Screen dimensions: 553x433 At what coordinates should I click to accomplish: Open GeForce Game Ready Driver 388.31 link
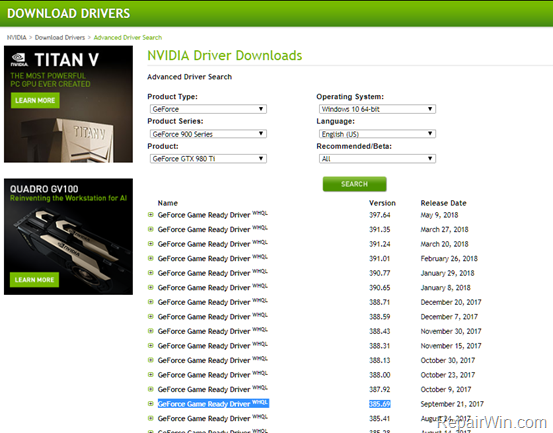pyautogui.click(x=212, y=346)
